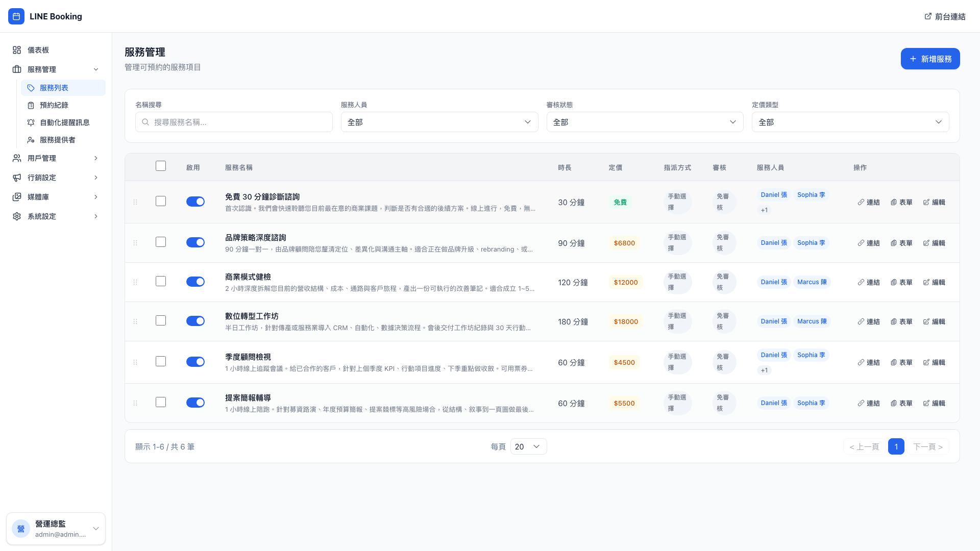Open 預約紀錄 in the sidebar
Viewport: 980px width, 551px height.
pyautogui.click(x=63, y=105)
